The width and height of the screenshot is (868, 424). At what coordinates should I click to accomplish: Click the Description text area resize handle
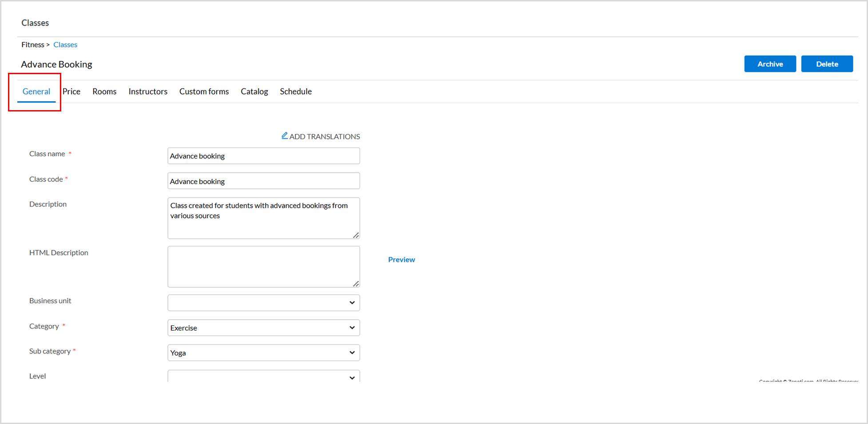point(356,235)
